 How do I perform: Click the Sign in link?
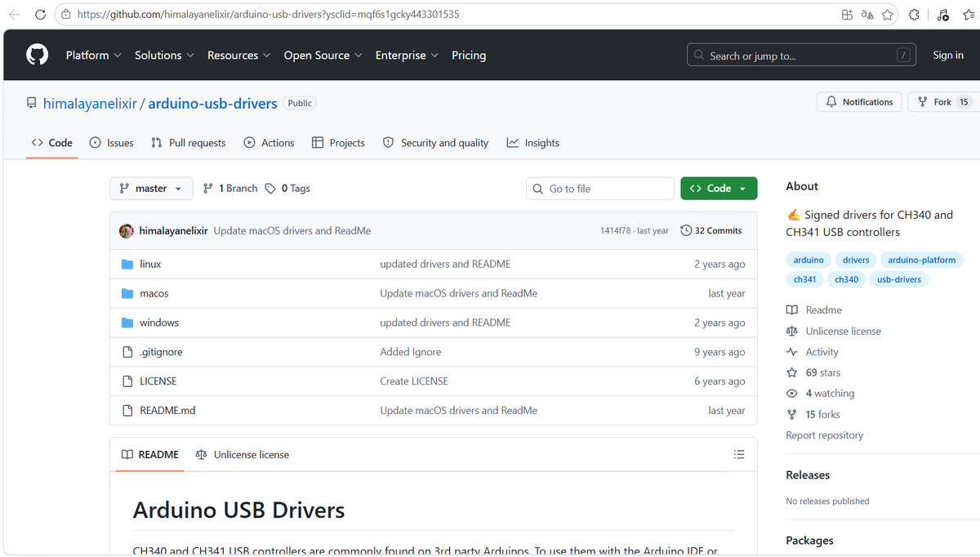[x=948, y=56]
